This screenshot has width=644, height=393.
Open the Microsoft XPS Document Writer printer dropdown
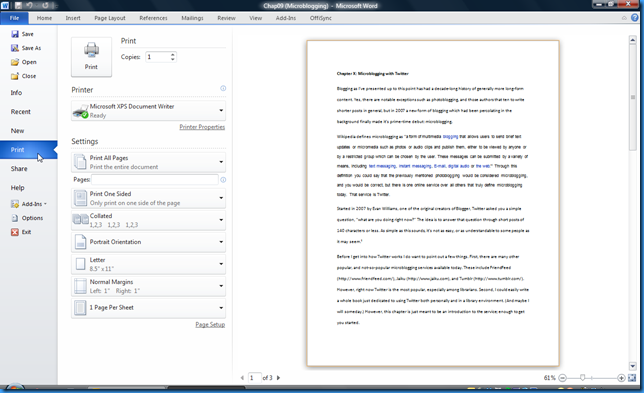pos(148,111)
